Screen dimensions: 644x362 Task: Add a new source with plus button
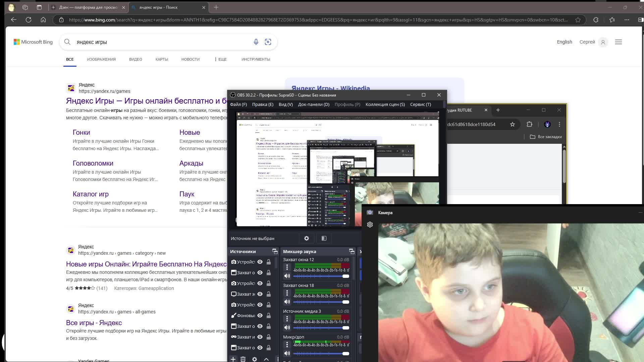pos(233,359)
